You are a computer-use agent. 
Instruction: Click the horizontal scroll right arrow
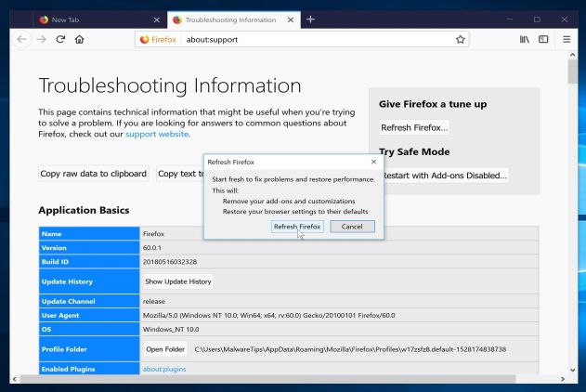tap(563, 379)
